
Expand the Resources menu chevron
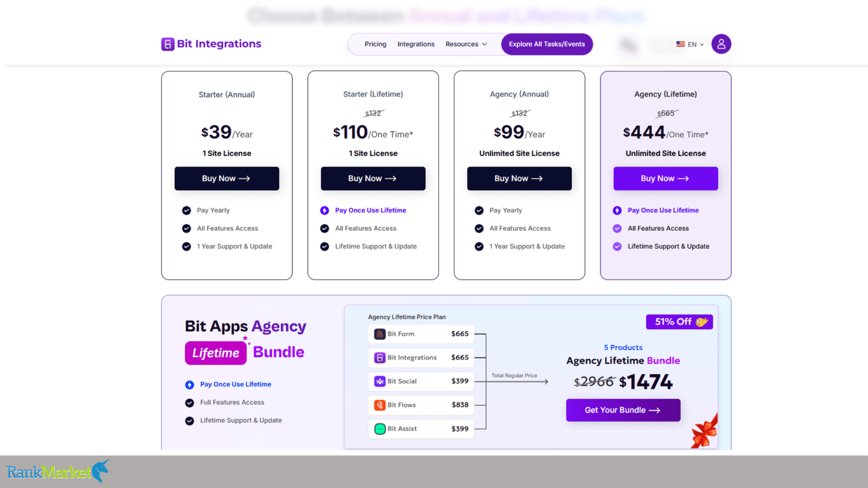click(484, 44)
